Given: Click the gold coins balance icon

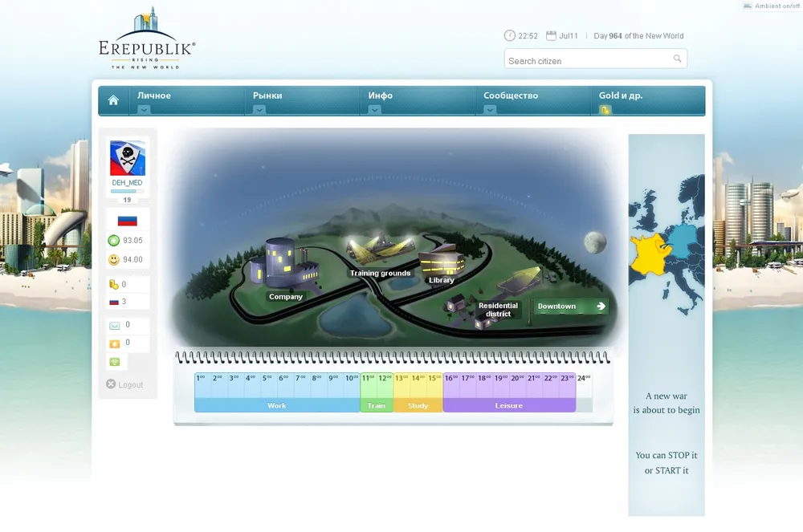Looking at the screenshot, I should (x=114, y=284).
